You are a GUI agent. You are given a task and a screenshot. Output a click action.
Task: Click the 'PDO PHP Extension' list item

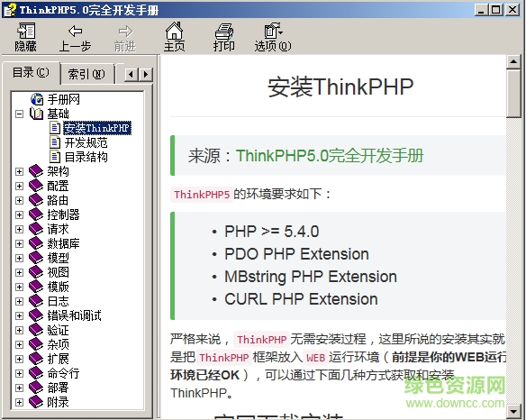pos(296,254)
